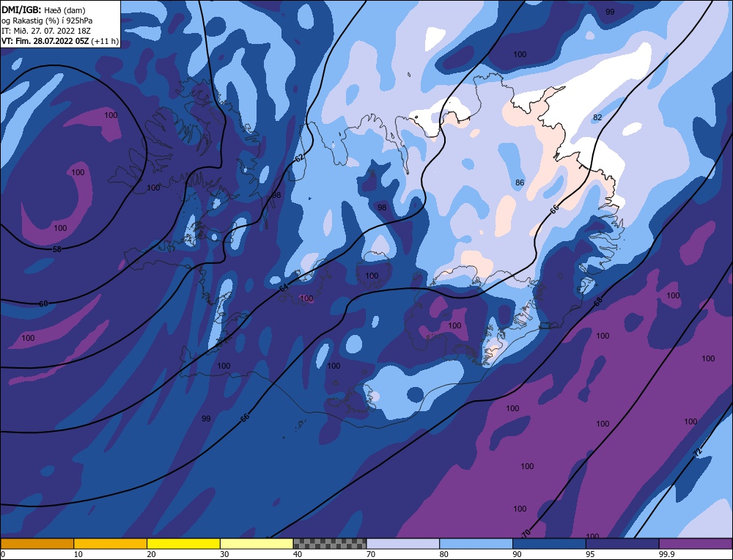The width and height of the screenshot is (733, 560).
Task: Click the legend tick label '70'
Action: [371, 554]
